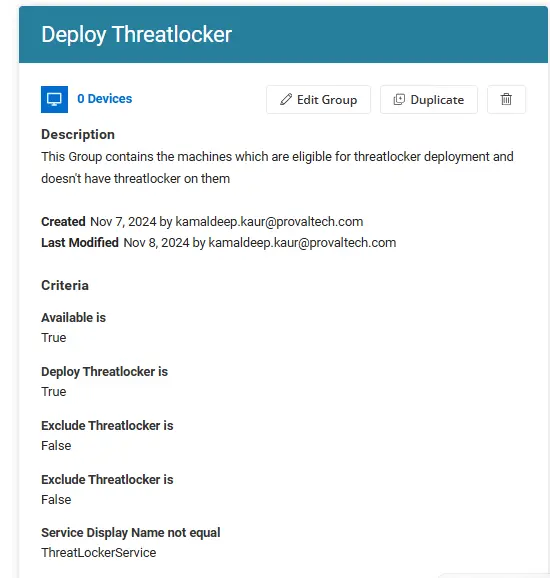
Task: Click the second Exclude Threatlocker is label
Action: click(x=107, y=480)
